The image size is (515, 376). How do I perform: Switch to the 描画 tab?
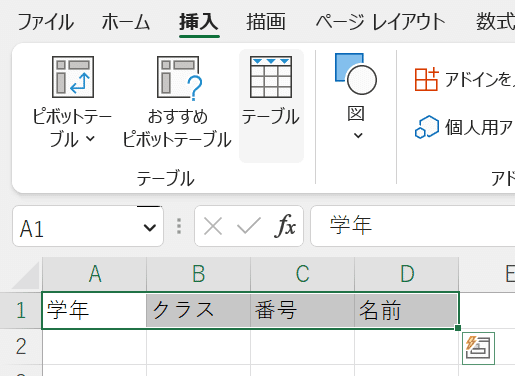tap(266, 22)
